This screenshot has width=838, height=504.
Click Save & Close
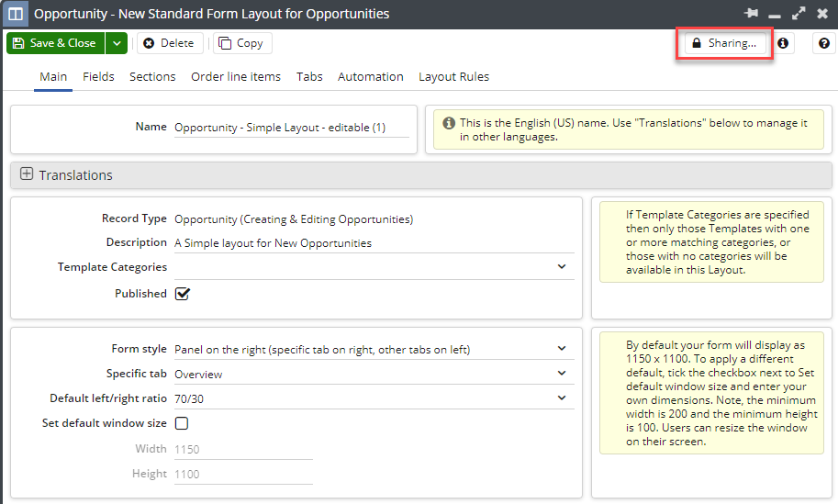(x=54, y=43)
